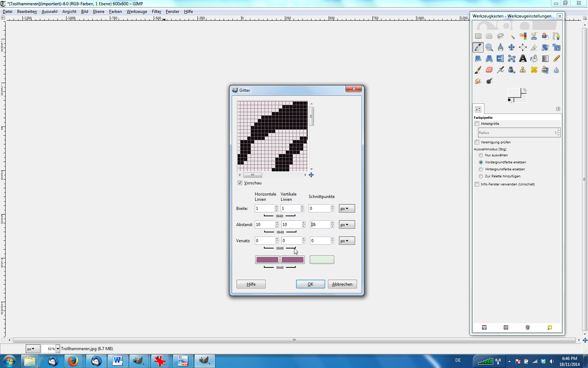
Task: Open the Farben menu
Action: coord(115,12)
